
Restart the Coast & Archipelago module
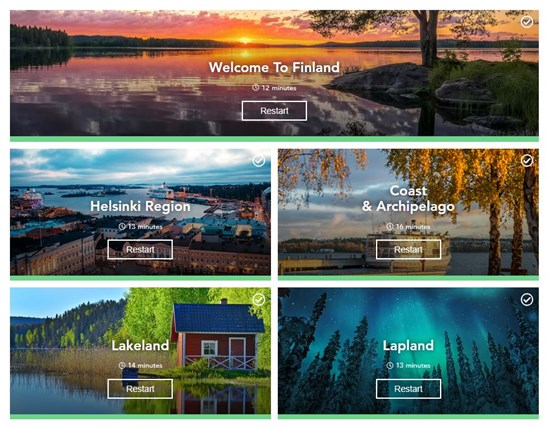(408, 250)
